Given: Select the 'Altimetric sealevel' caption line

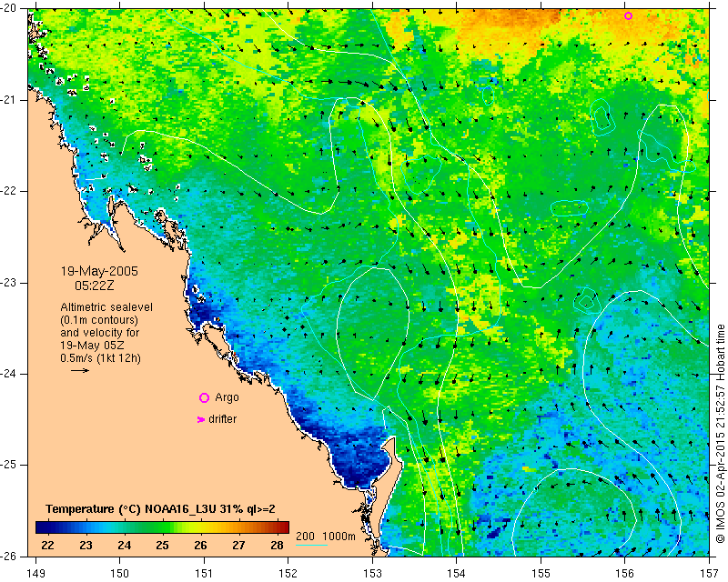Looking at the screenshot, I should 106,307.
